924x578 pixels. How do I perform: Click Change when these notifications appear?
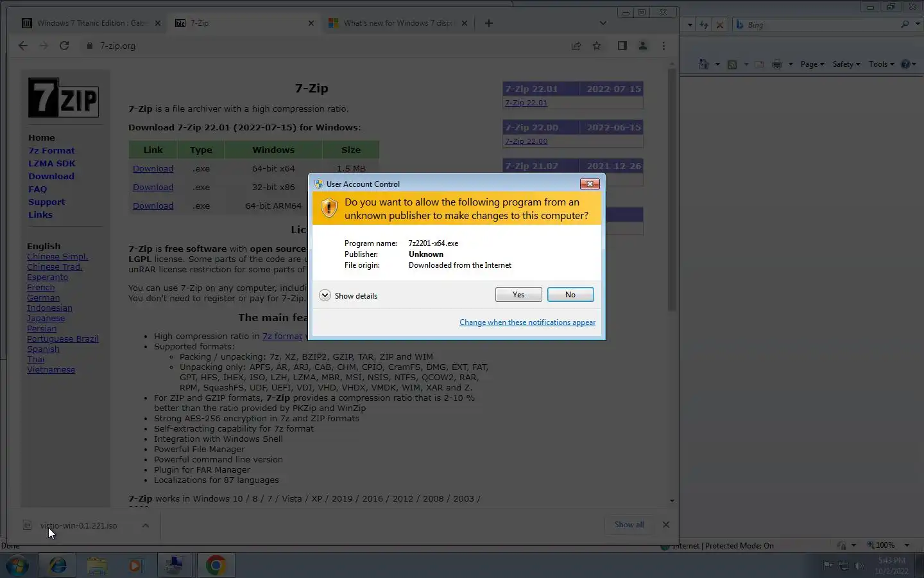[527, 322]
